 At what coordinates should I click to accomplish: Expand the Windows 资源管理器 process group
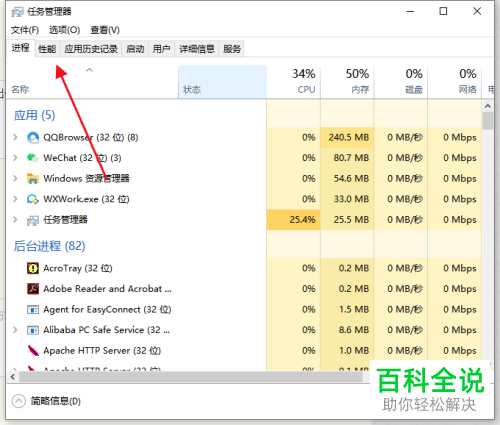pyautogui.click(x=15, y=178)
